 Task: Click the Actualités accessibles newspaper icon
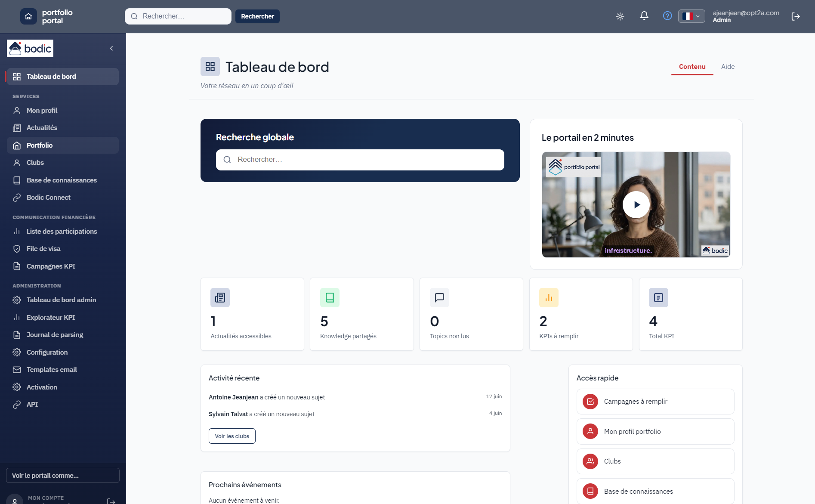[x=220, y=297]
